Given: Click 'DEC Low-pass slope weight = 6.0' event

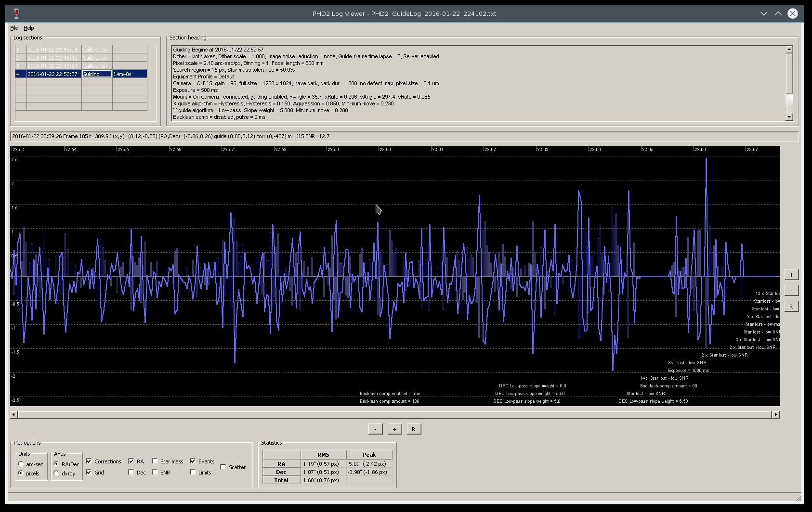Looking at the screenshot, I should pos(532,386).
